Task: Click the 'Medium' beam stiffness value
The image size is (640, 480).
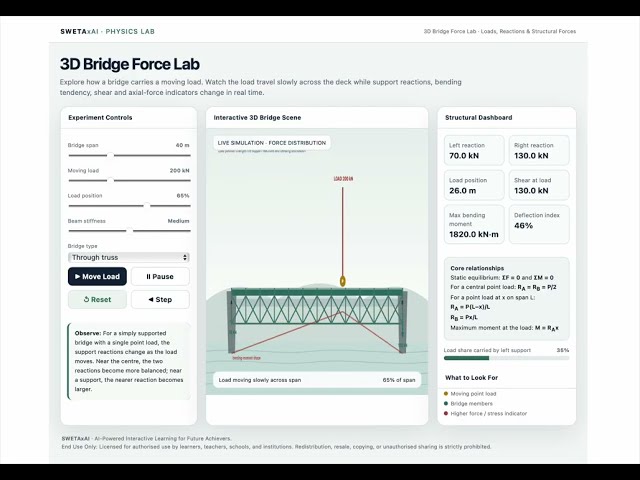Action: (x=178, y=221)
